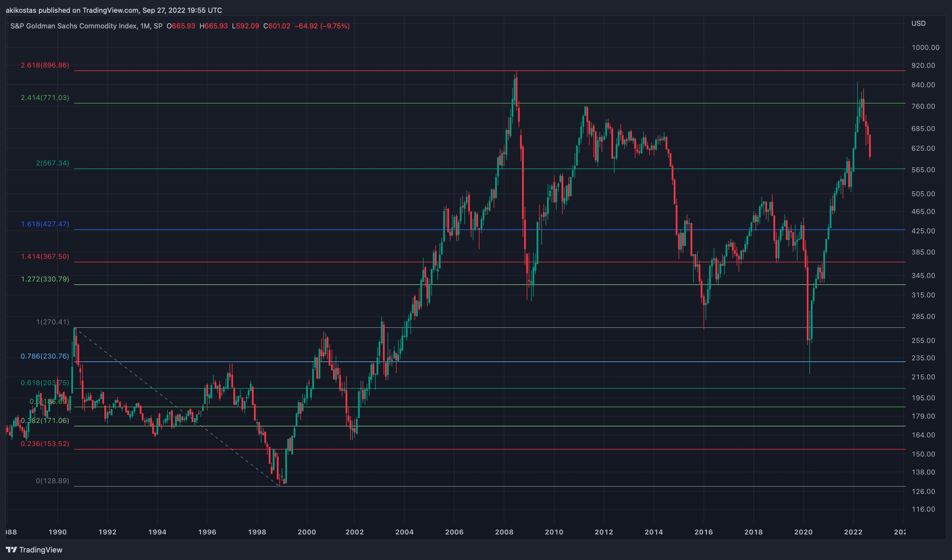The height and width of the screenshot is (560, 952).
Task: Click the 1000.00 price axis value
Action: [926, 48]
